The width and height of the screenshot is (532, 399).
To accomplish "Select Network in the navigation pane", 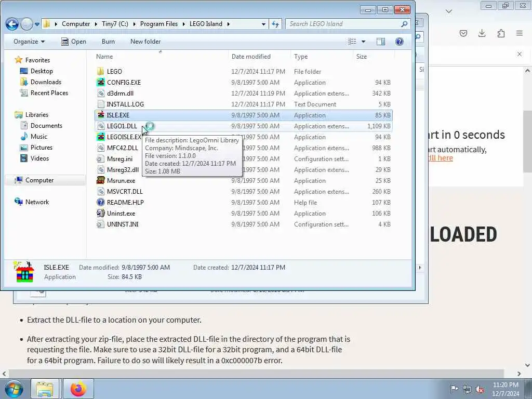I will pos(37,202).
